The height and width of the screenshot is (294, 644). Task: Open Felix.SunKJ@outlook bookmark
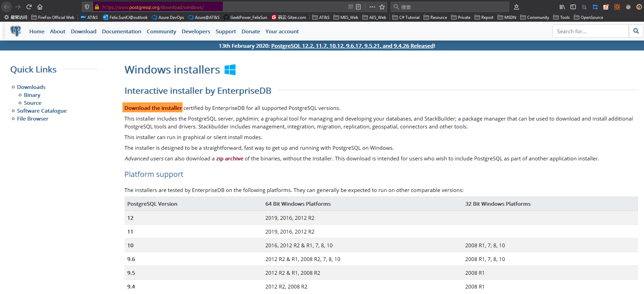click(125, 17)
